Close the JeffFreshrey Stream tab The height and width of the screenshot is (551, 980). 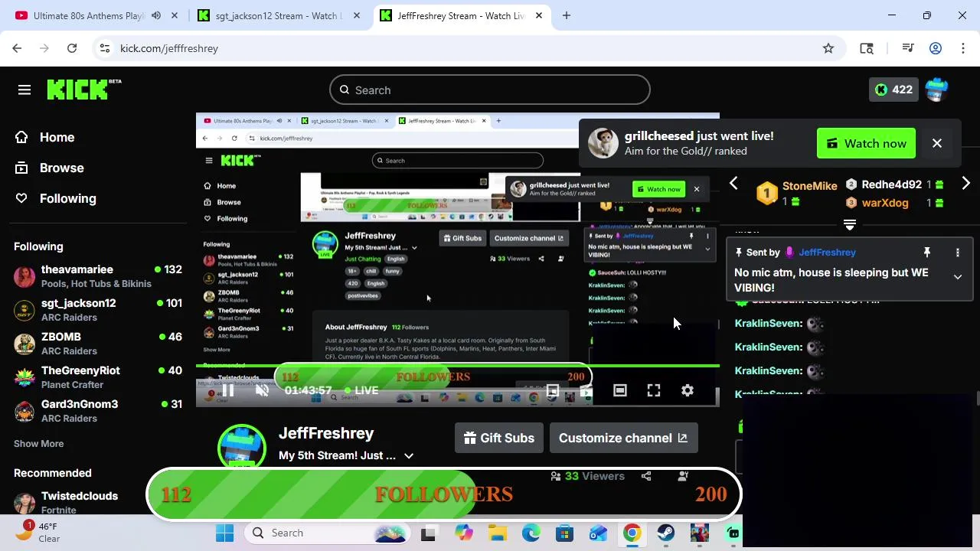(539, 15)
